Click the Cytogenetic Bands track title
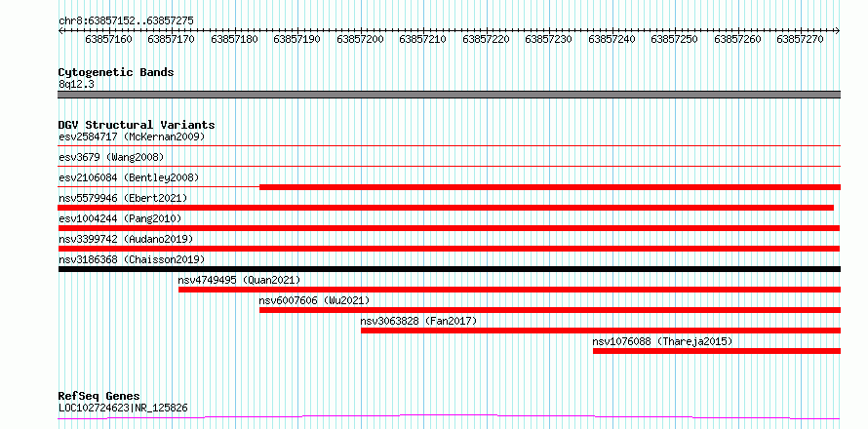This screenshot has height=429, width=868. tap(116, 72)
